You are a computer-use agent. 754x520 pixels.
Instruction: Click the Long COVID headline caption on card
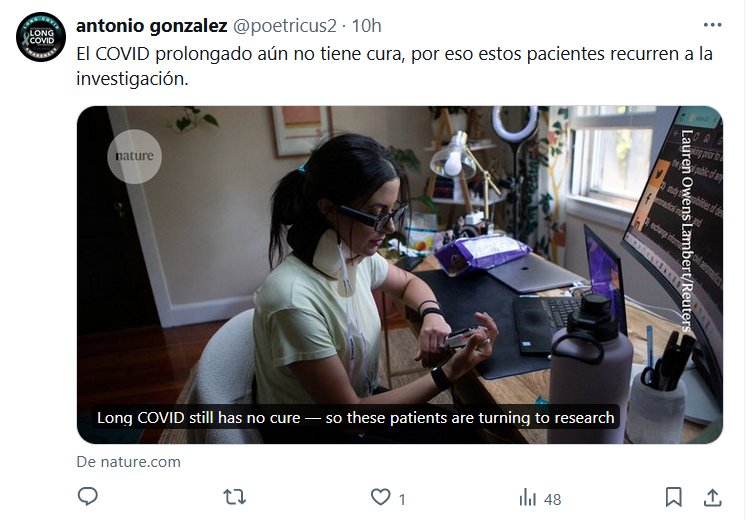click(x=356, y=418)
